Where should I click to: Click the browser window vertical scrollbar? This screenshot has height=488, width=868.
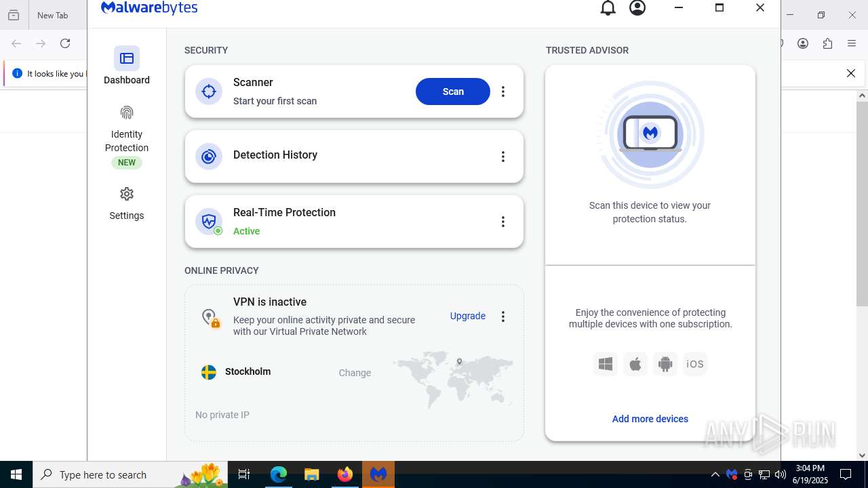[862, 203]
